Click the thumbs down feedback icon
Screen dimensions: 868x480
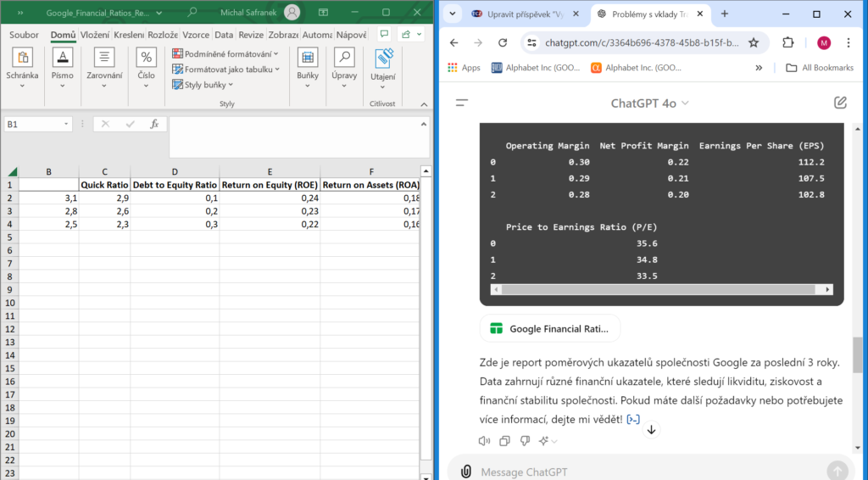525,441
